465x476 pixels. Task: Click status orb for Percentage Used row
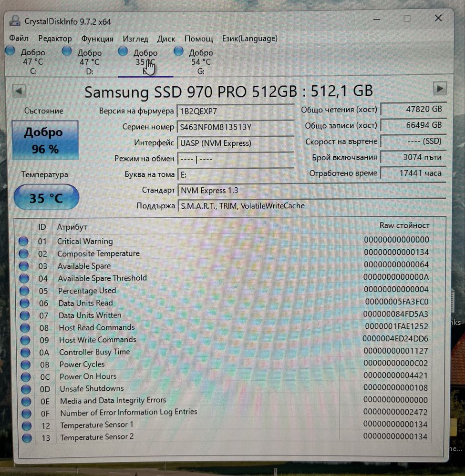tap(24, 291)
